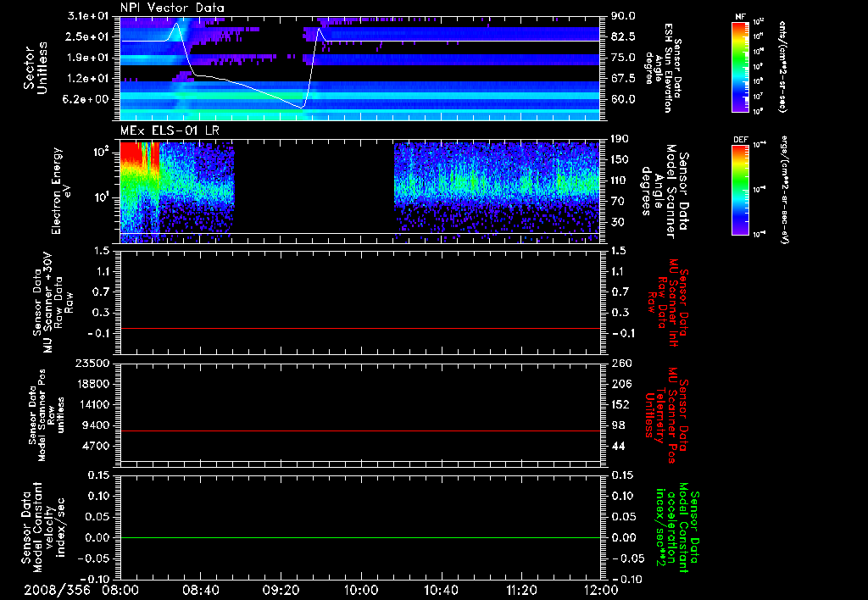Click the "ESH Sun Elevation Angle degree" label
868x600 pixels.
pyautogui.click(x=662, y=68)
